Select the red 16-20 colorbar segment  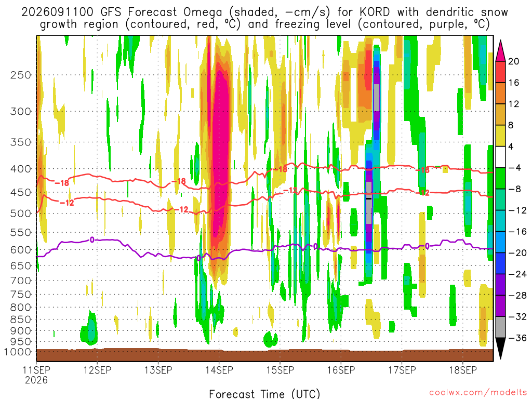click(x=500, y=72)
